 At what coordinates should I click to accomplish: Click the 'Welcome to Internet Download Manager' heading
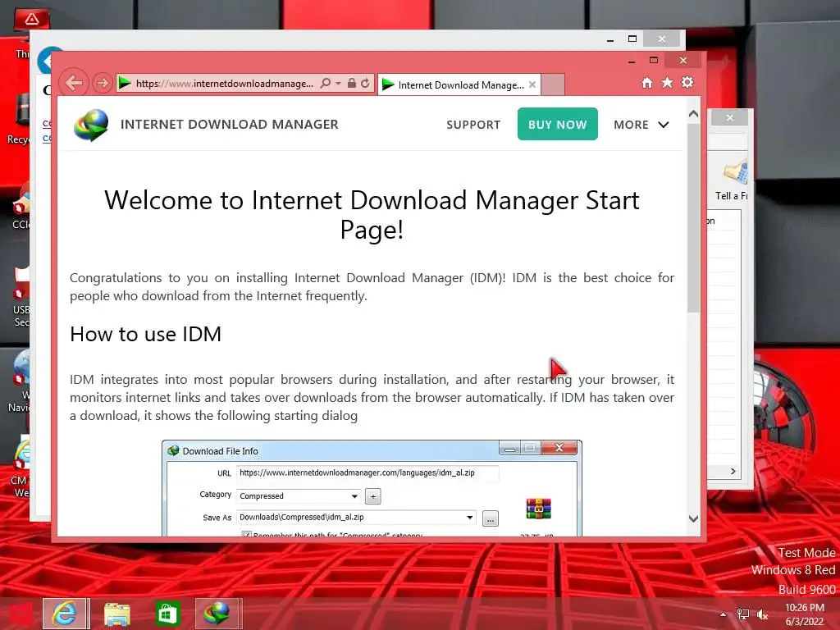point(372,215)
